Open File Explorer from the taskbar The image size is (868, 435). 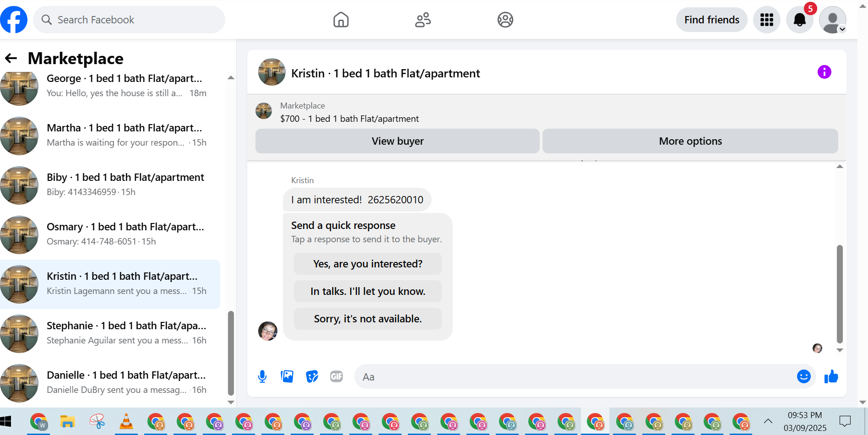point(67,421)
